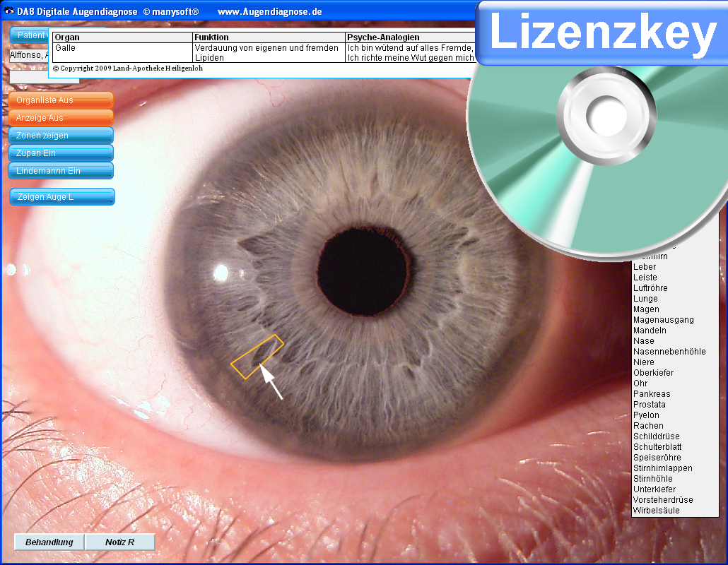Screen dimensions: 728x565
Task: Click the patient name field showing Alffonso
Action: click(x=28, y=55)
